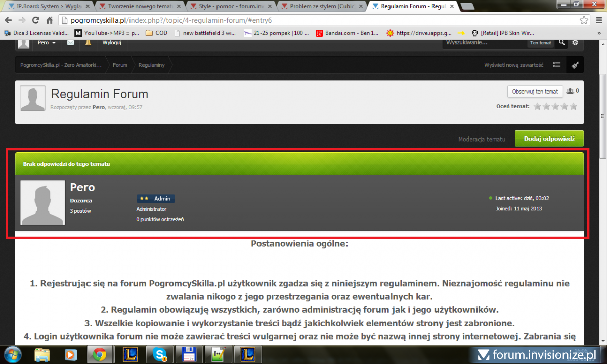This screenshot has height=364, width=607.
Task: Open the topic followers people icon
Action: (571, 91)
